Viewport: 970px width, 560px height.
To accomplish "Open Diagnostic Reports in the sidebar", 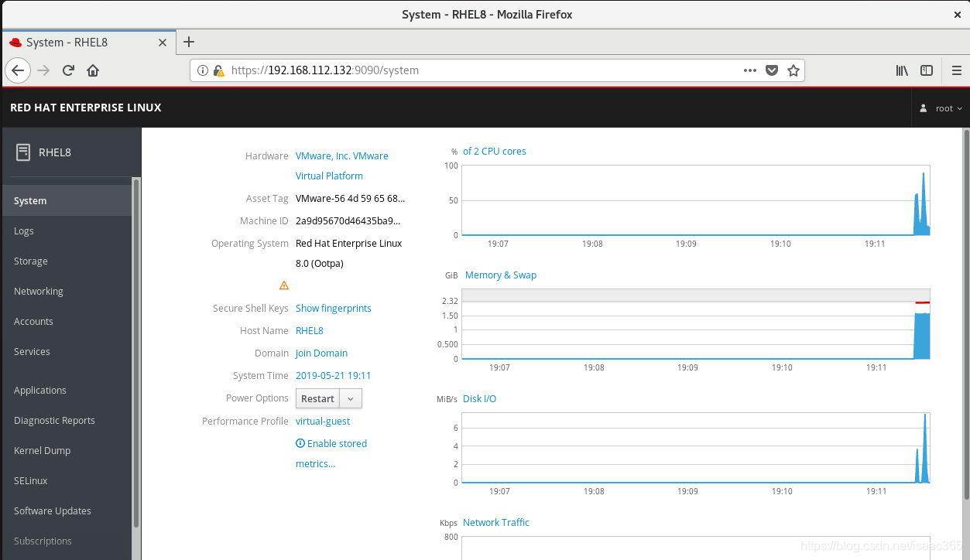I will tap(66, 420).
